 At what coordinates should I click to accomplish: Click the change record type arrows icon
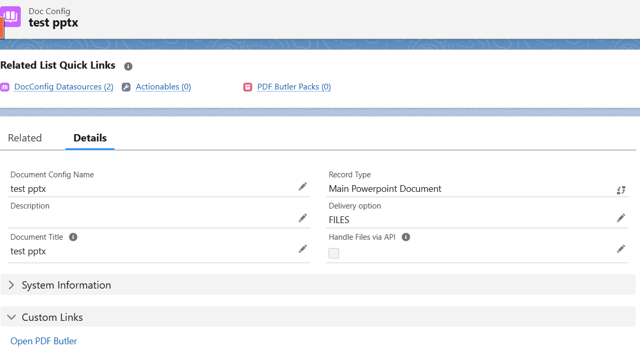click(x=621, y=190)
